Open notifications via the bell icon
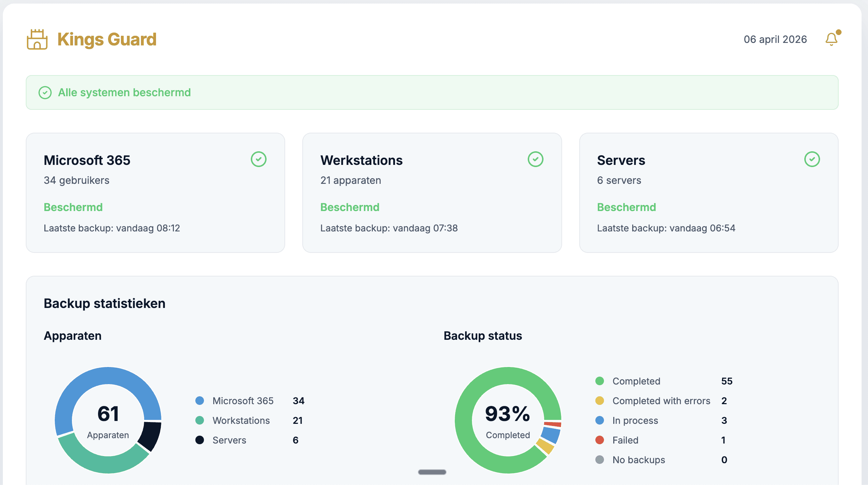This screenshot has height=485, width=868. pos(831,39)
